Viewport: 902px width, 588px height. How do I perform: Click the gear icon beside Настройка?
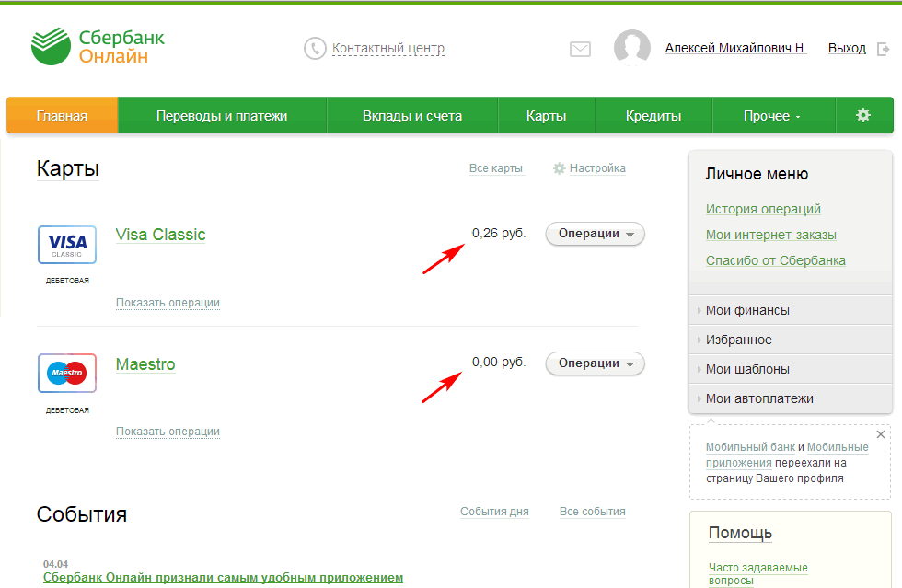[560, 168]
